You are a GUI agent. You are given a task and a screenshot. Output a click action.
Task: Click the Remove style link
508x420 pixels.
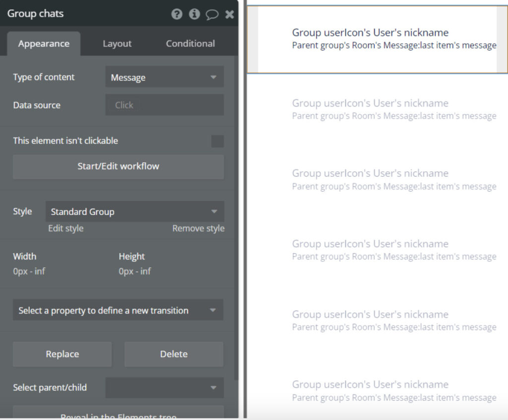tap(198, 228)
